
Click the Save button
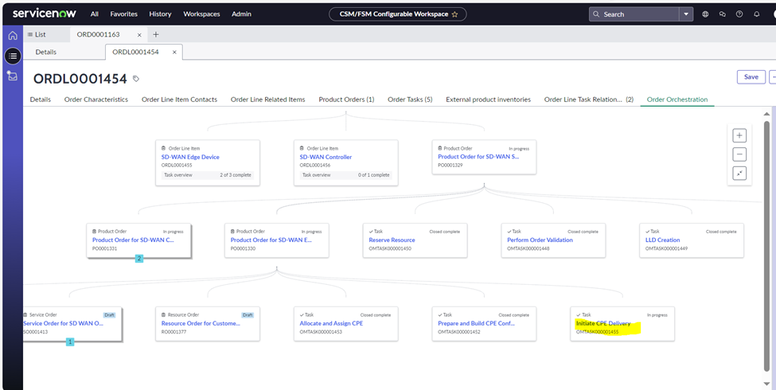pos(751,77)
